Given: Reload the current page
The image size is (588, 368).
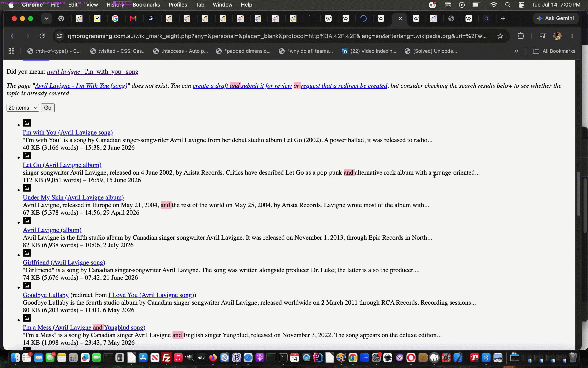Looking at the screenshot, I should [42, 36].
